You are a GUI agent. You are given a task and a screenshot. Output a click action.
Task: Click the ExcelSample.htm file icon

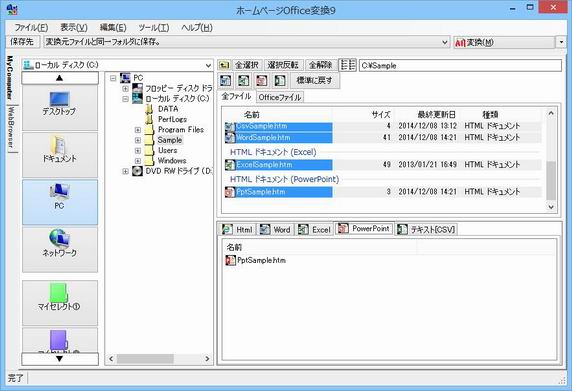pyautogui.click(x=230, y=165)
